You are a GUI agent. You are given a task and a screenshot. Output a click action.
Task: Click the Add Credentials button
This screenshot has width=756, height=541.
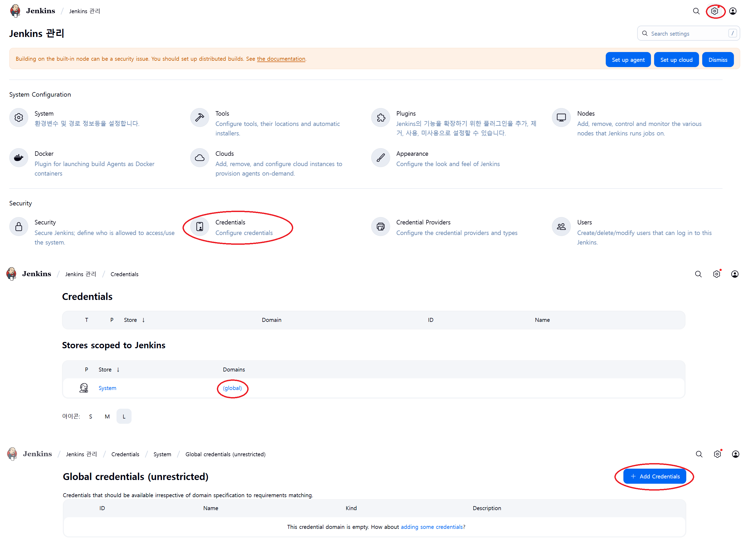(654, 476)
